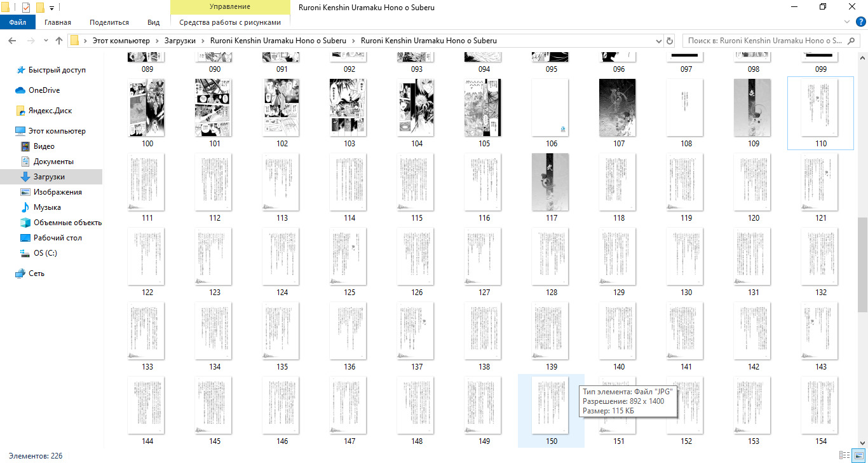868x463 pixels.
Task: Switch to the Вид ribbon tab
Action: coord(153,22)
